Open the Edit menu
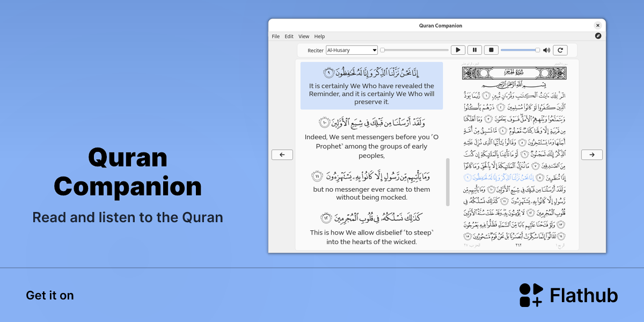 click(289, 36)
